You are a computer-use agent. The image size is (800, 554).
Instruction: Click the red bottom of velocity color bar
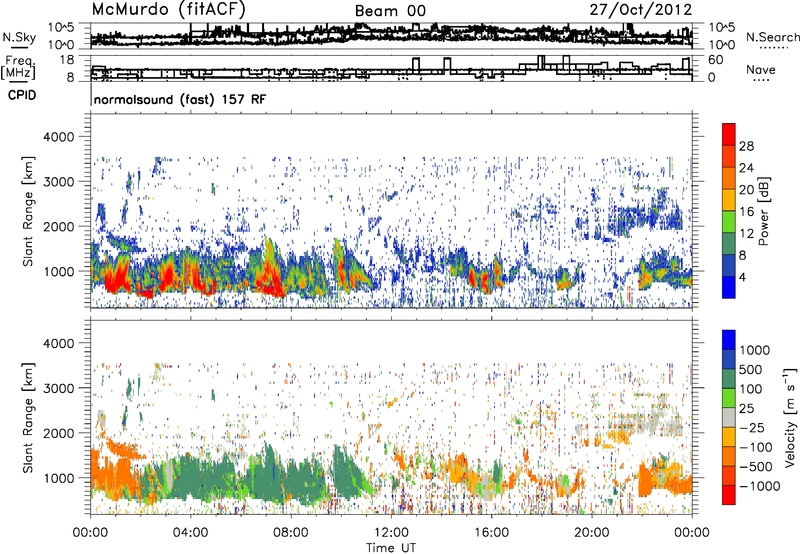729,495
